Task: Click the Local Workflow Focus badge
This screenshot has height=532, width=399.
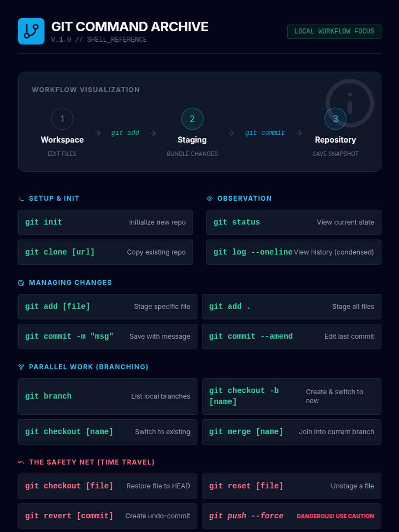Action: pyautogui.click(x=334, y=32)
